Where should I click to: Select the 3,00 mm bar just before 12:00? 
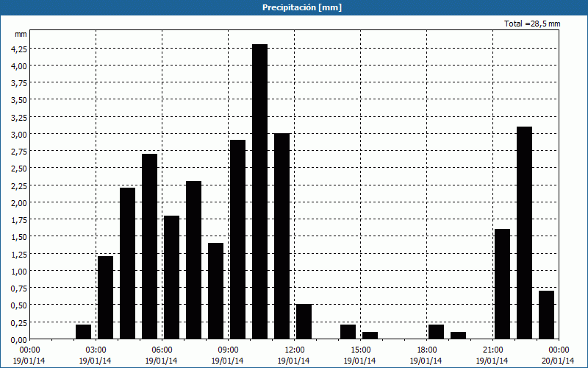pos(282,236)
